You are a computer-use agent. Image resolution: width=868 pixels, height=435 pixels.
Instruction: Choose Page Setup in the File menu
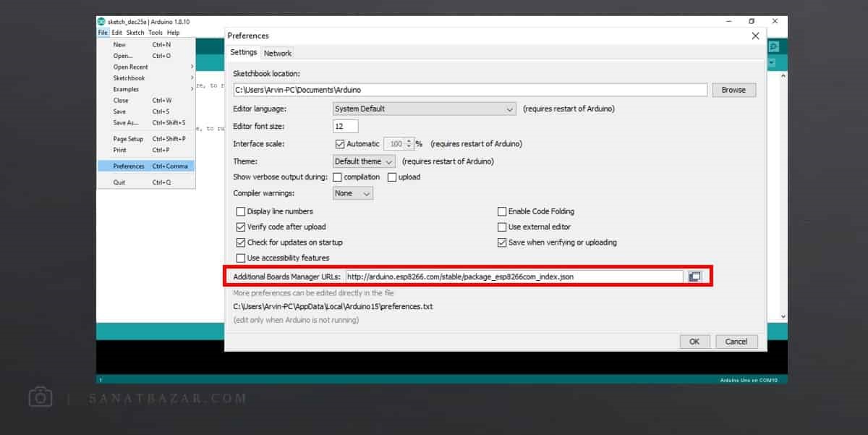(146, 139)
